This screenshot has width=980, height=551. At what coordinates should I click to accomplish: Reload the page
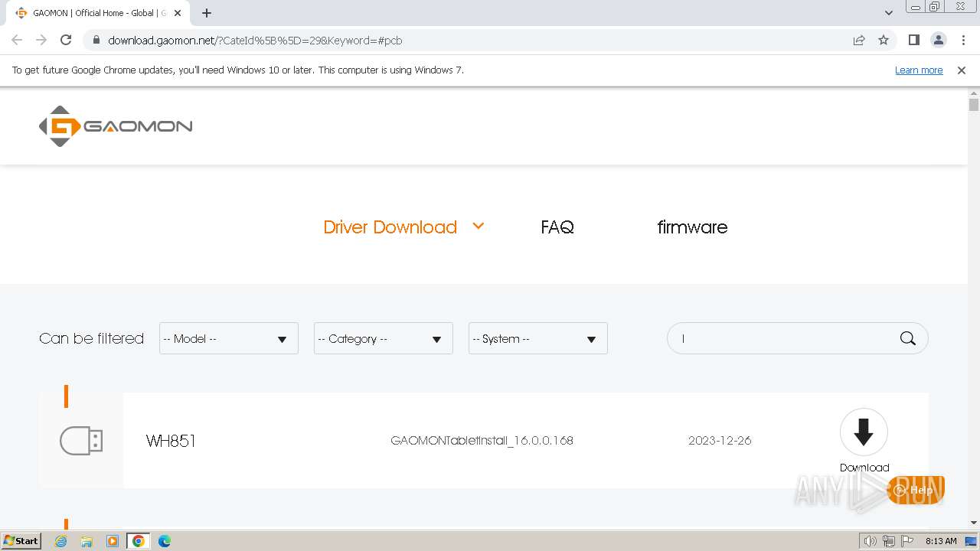click(66, 40)
